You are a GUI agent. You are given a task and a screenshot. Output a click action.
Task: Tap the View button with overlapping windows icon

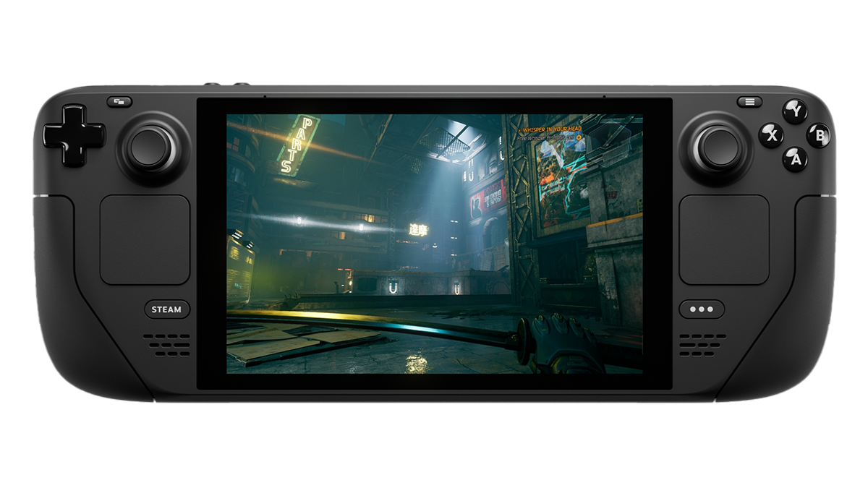(119, 102)
